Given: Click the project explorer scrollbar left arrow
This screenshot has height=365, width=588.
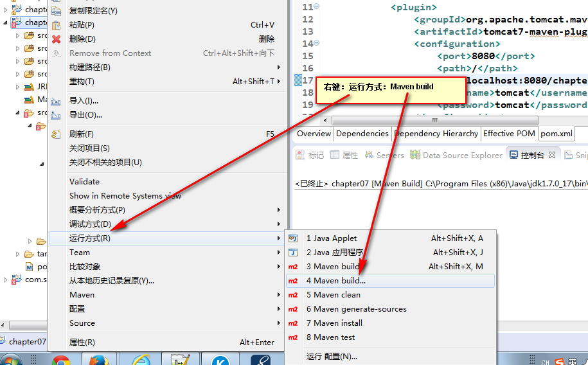Looking at the screenshot, I should tap(3, 325).
